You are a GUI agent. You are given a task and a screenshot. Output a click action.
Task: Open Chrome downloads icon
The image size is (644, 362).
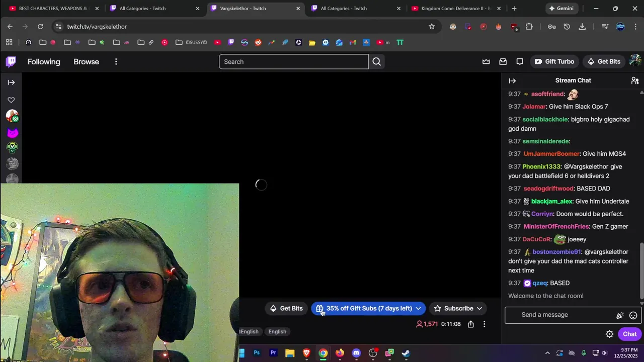582,27
